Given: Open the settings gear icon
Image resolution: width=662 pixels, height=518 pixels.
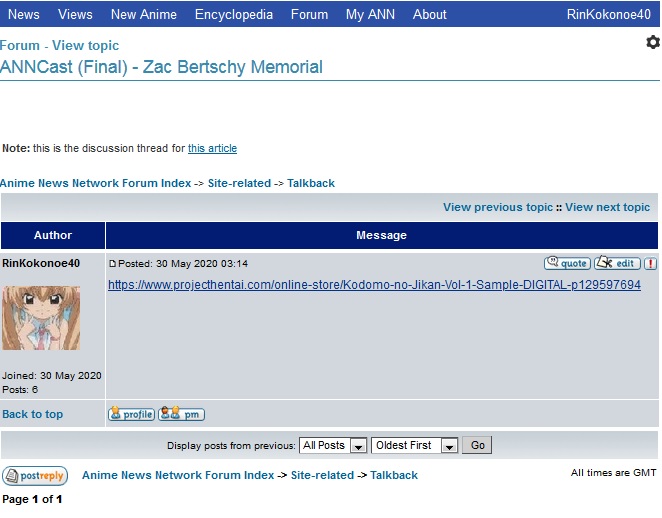Looking at the screenshot, I should tap(653, 42).
